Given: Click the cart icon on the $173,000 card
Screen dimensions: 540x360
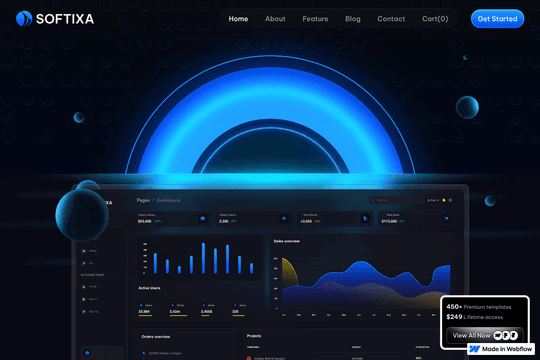Looking at the screenshot, I should 446,218.
